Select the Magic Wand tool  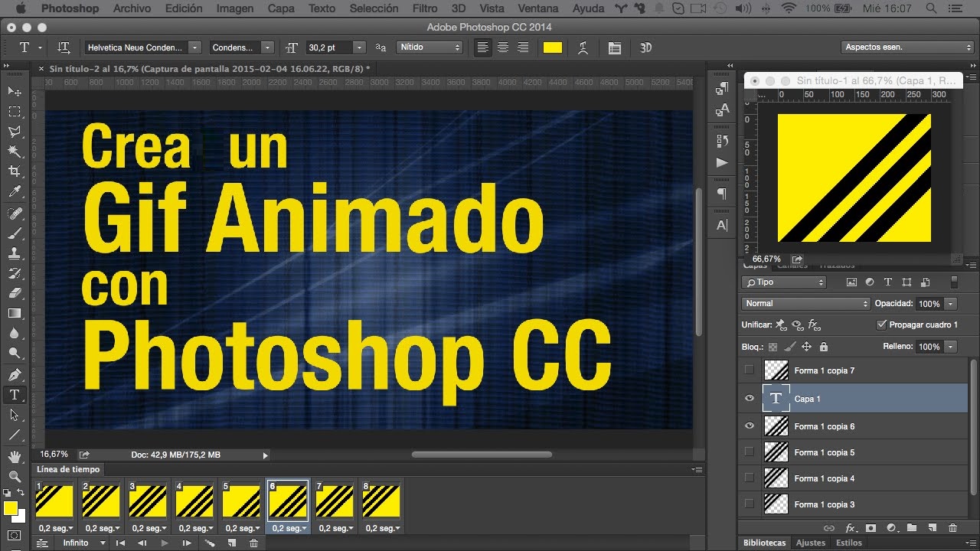15,152
